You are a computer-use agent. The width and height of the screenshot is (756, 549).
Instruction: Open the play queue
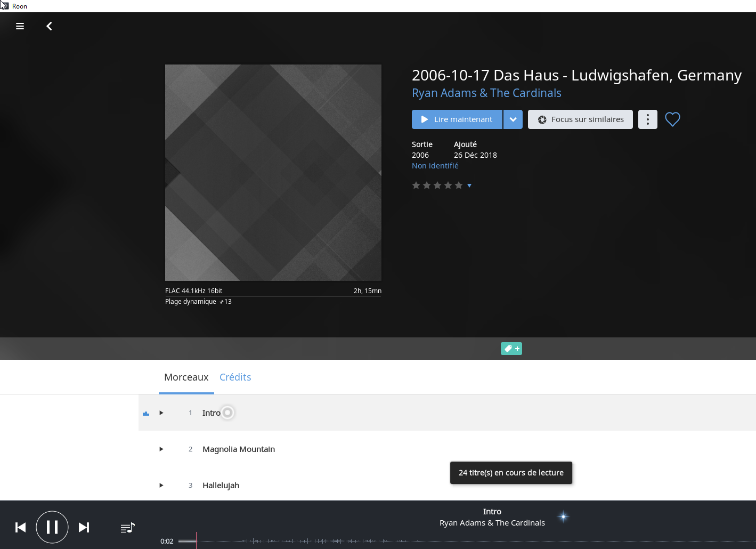[x=128, y=528]
